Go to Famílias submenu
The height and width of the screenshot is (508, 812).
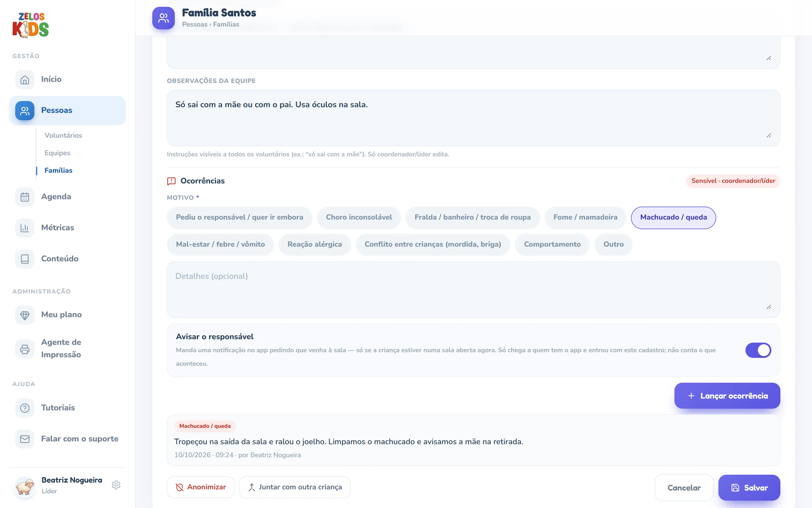coord(58,170)
